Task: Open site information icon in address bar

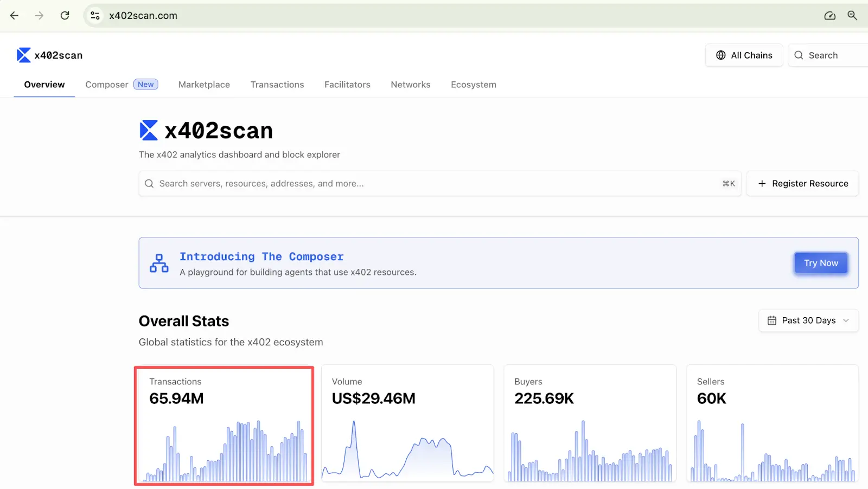Action: pos(95,16)
